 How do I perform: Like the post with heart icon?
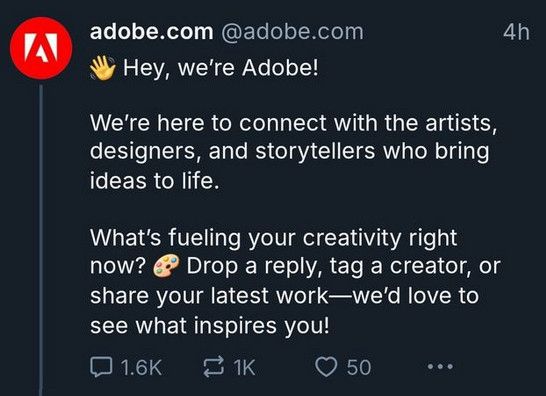click(326, 367)
